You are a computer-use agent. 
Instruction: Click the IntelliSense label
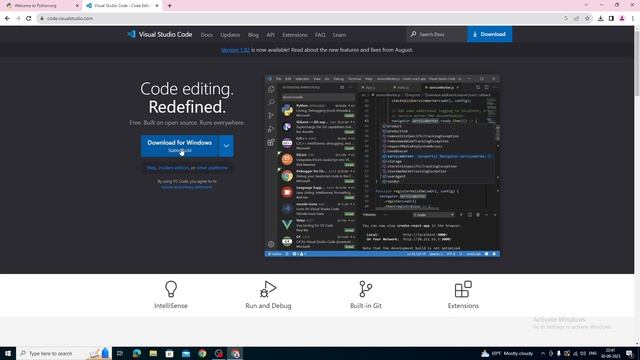coord(171,306)
